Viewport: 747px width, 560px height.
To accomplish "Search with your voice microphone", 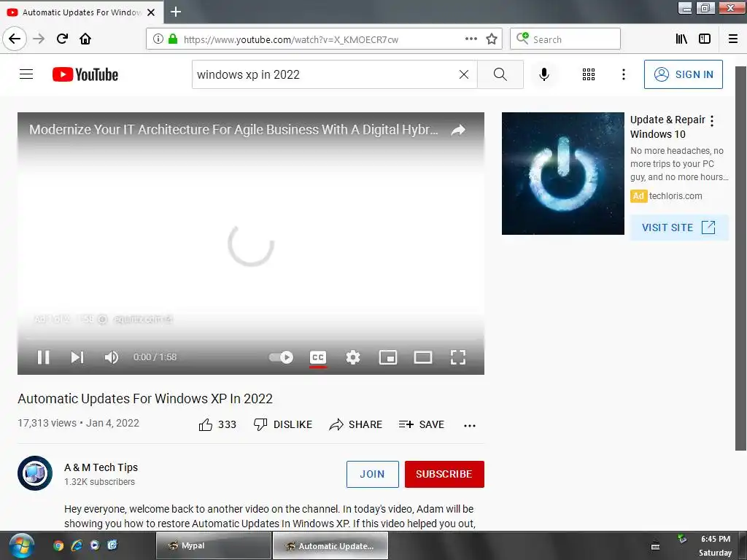I will [x=544, y=74].
